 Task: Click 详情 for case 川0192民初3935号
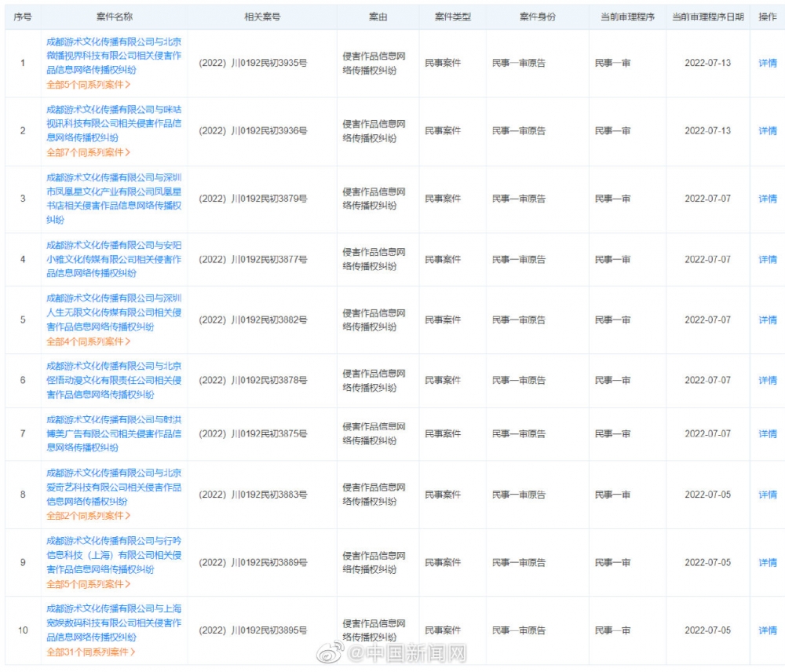pyautogui.click(x=767, y=63)
